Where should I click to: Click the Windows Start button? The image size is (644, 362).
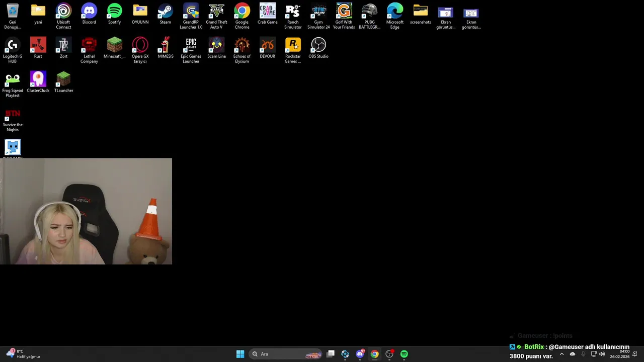point(240,354)
